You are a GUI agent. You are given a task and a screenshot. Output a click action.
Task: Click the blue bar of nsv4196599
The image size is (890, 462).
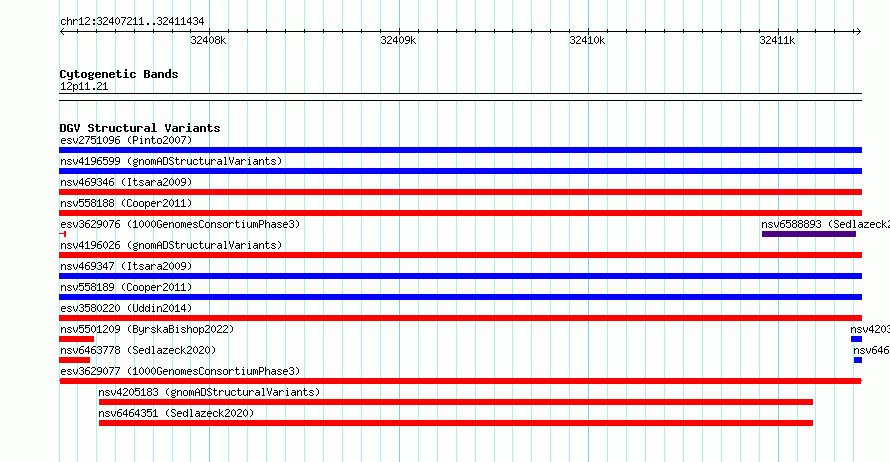pos(460,171)
